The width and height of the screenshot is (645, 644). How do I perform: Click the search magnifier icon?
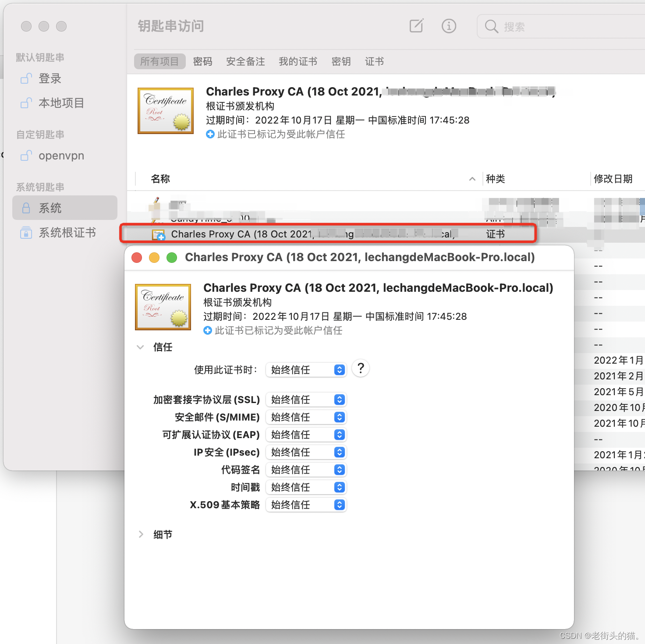[491, 27]
